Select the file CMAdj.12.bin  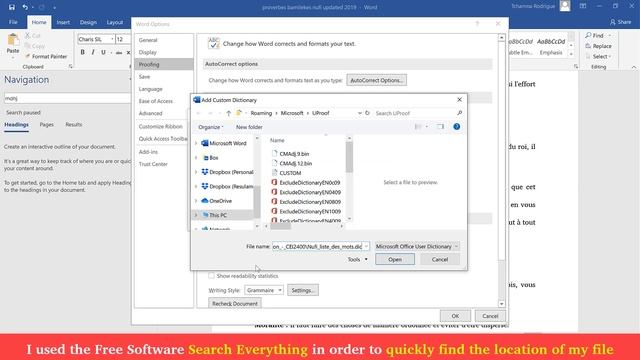coord(292,163)
